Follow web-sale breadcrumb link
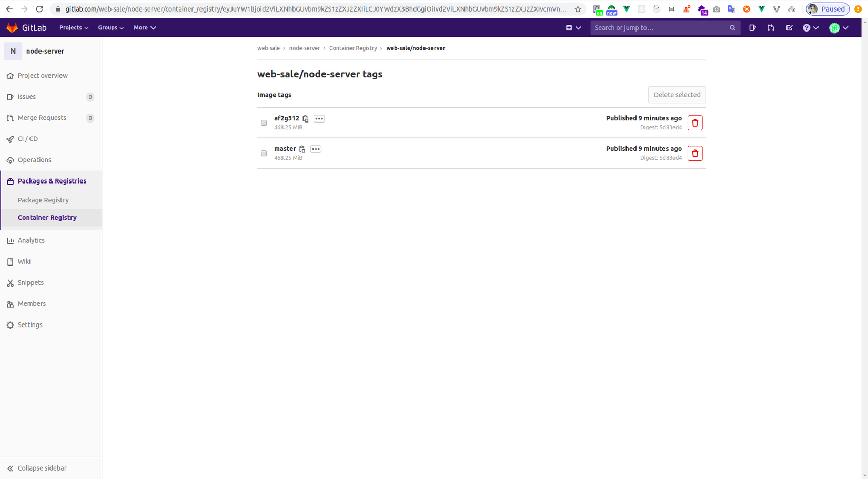The height and width of the screenshot is (479, 868). point(268,48)
